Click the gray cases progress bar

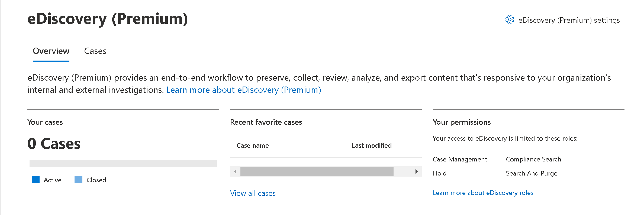123,164
